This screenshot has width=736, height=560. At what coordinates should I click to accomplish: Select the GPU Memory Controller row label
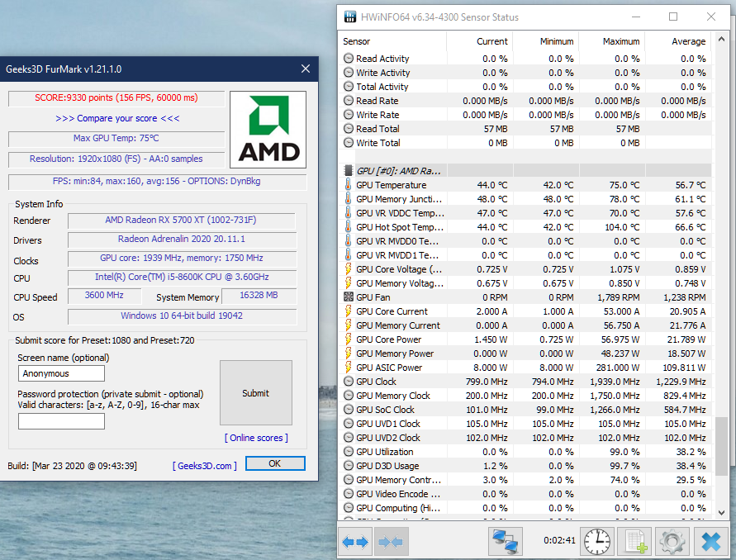point(398,480)
